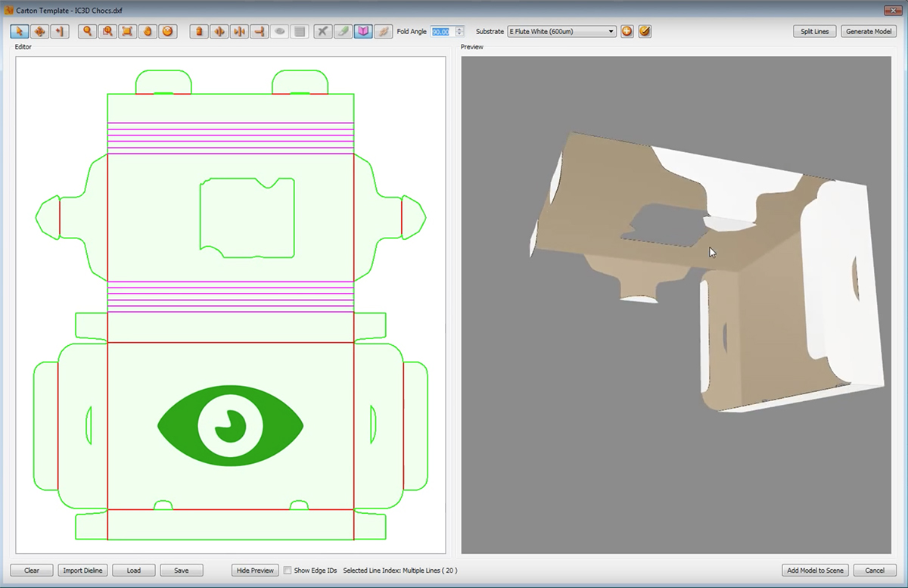
Task: Click the edit substrate checkmark icon
Action: point(645,32)
